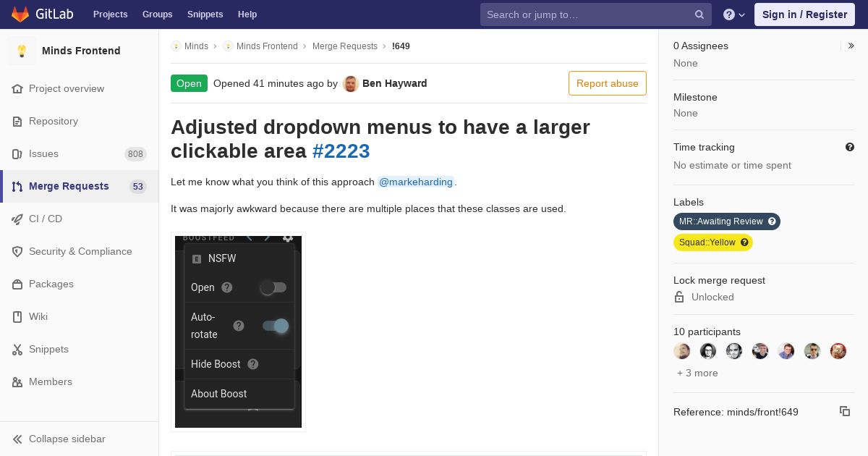Click the Wiki book icon
The width and height of the screenshot is (868, 456).
[17, 316]
